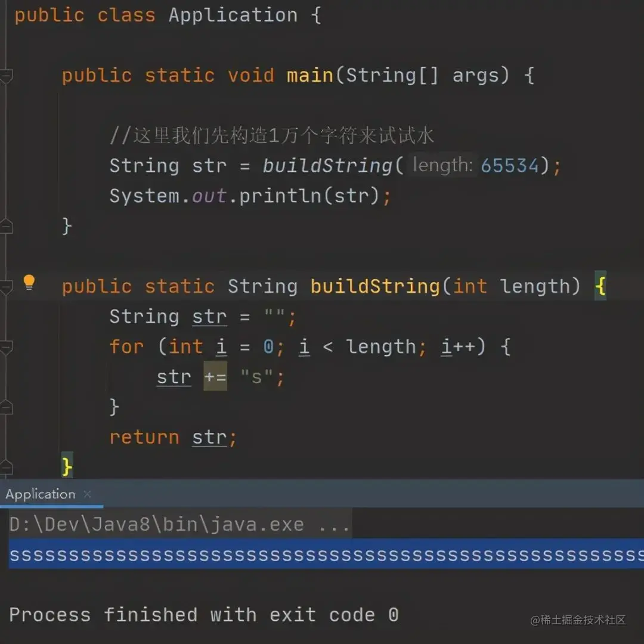Click the buildString call in main
Viewport: 644px width, 644px height.
[x=327, y=166]
